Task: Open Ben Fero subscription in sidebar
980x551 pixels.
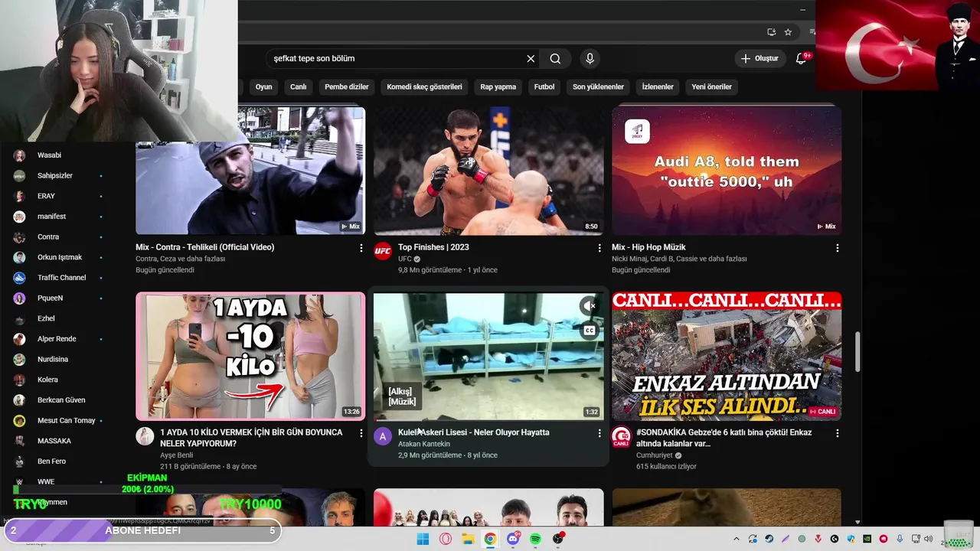Action: pos(58,461)
